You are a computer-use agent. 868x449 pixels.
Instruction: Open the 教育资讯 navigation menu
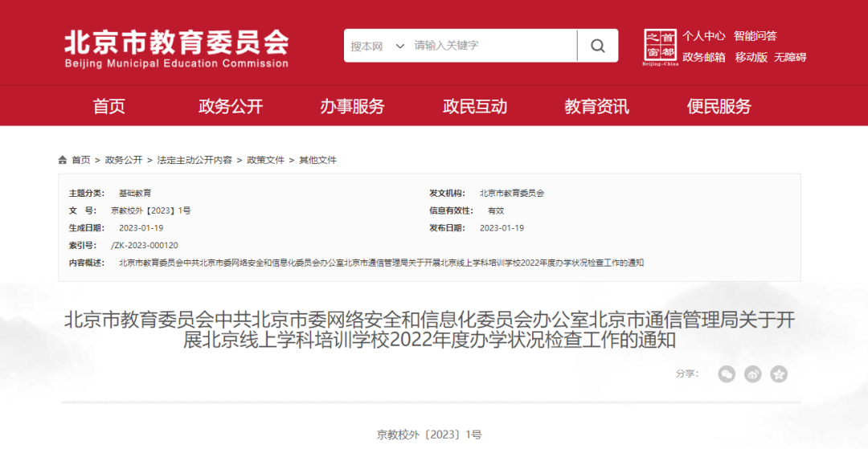point(596,106)
